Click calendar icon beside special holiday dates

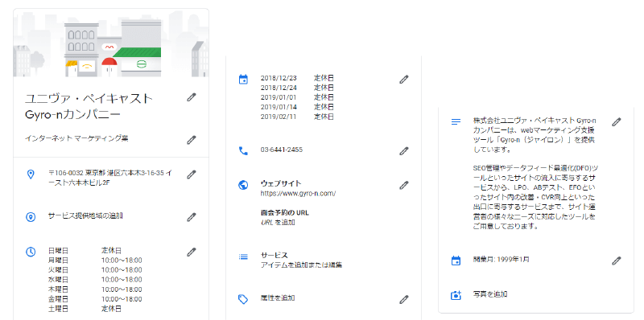coord(243,79)
